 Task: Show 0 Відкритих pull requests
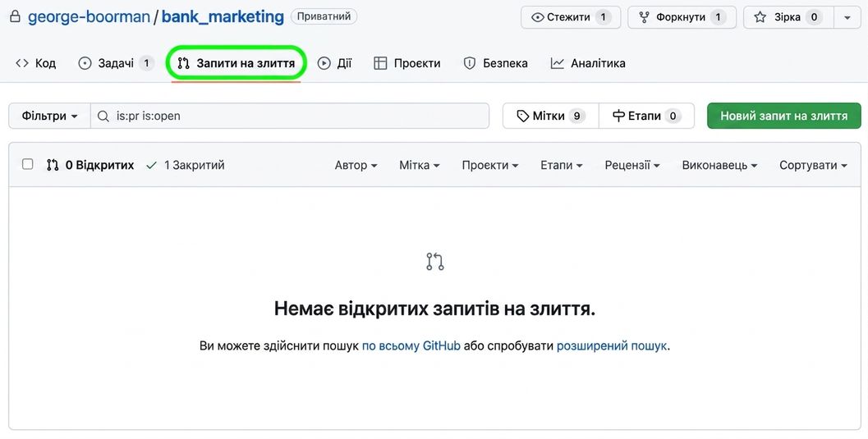coord(90,165)
